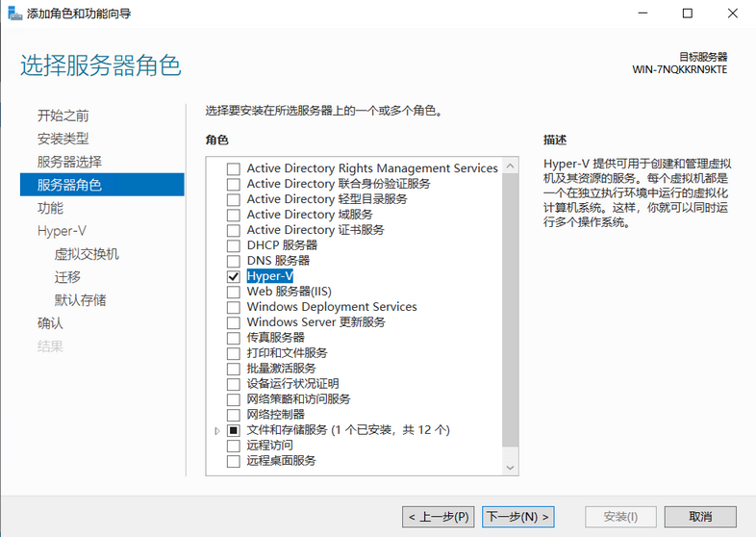Viewport: 756px width, 537px height.
Task: Check the 远程访问 checkbox
Action: pyautogui.click(x=234, y=446)
